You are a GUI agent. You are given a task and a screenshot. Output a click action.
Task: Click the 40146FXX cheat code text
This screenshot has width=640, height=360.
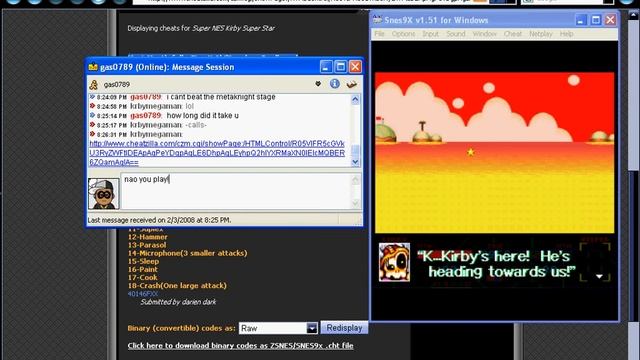tap(142, 293)
